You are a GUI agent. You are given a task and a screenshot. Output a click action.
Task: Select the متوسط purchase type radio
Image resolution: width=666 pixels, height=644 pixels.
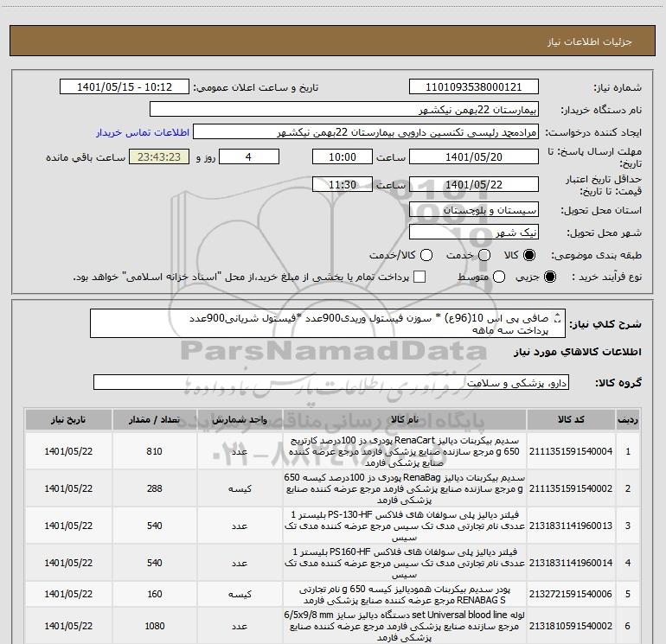499,277
